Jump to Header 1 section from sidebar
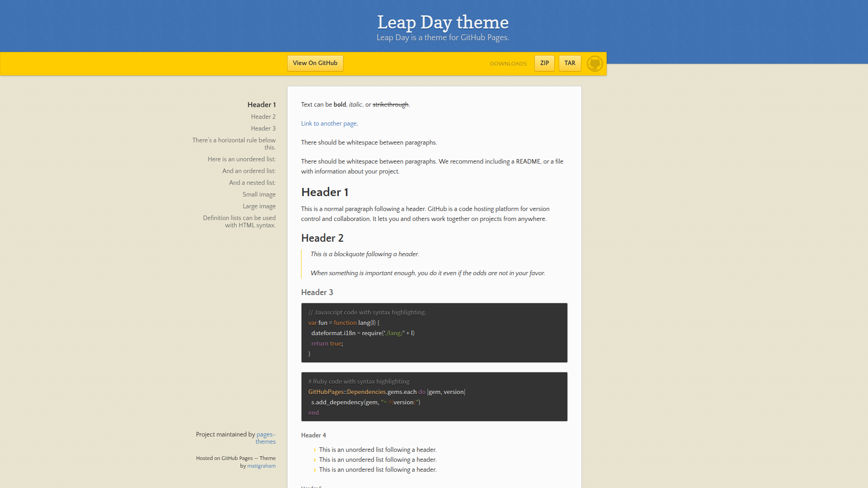The height and width of the screenshot is (488, 868). tap(261, 104)
